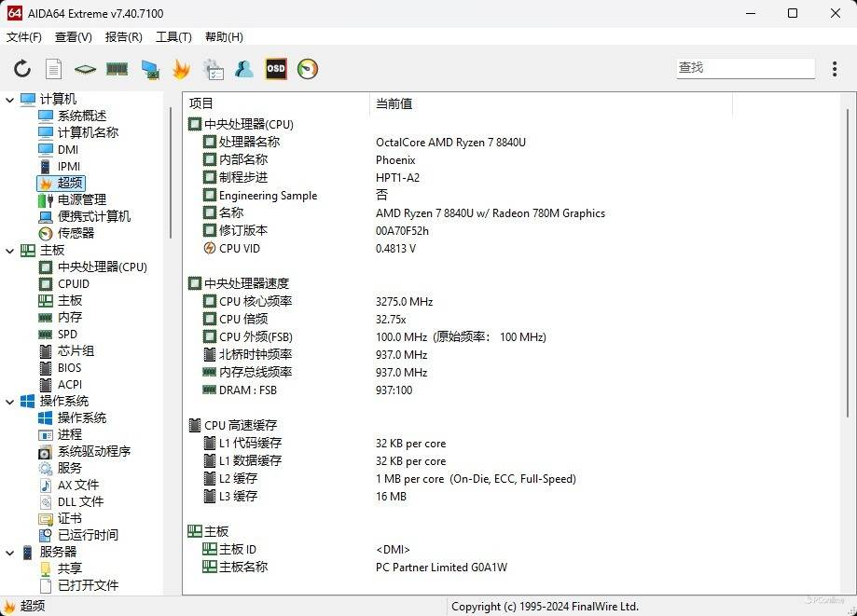Select 传感器 in the sidebar tree
Screen dimensions: 857x616
(x=76, y=234)
